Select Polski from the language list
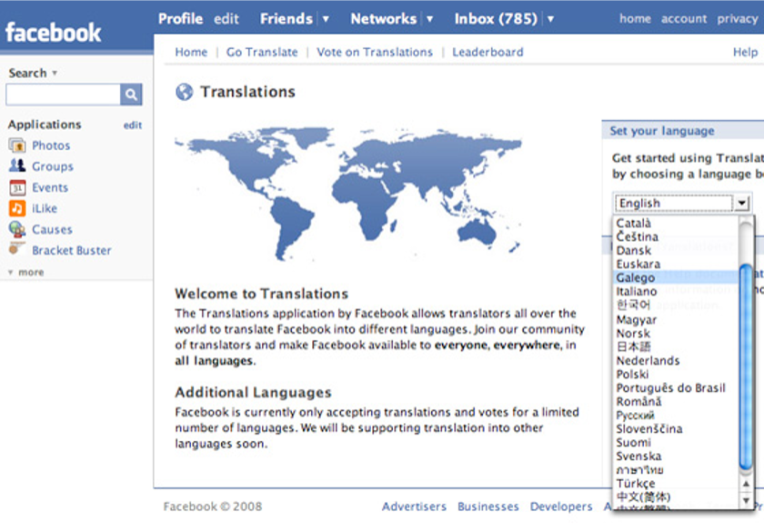 pyautogui.click(x=676, y=374)
